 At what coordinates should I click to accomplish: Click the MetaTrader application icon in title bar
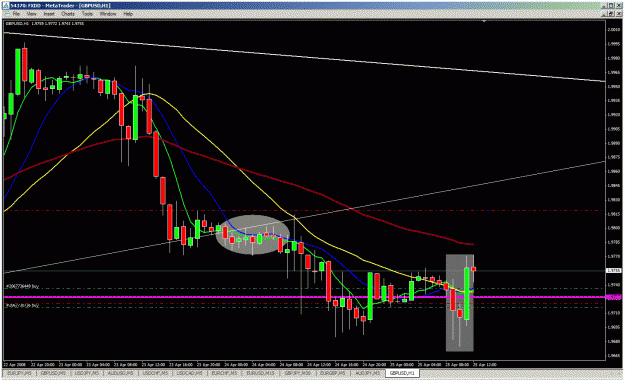pos(5,5)
